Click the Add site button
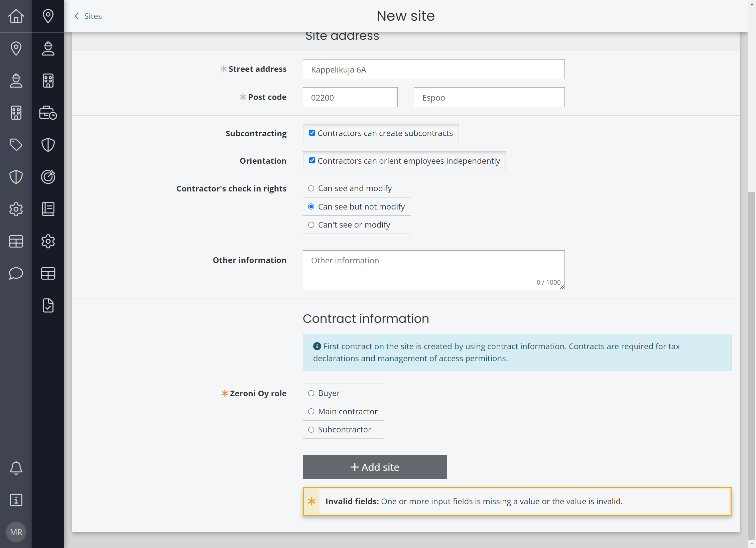Image resolution: width=756 pixels, height=548 pixels. 375,467
